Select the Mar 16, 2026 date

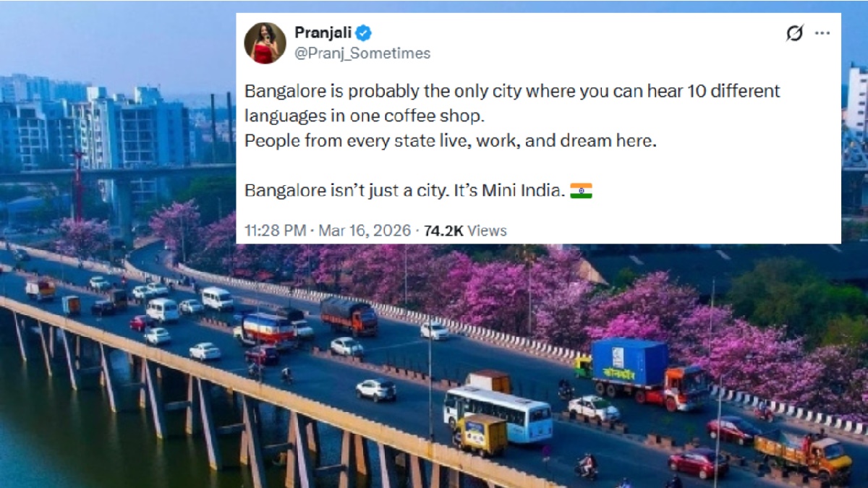pos(363,231)
